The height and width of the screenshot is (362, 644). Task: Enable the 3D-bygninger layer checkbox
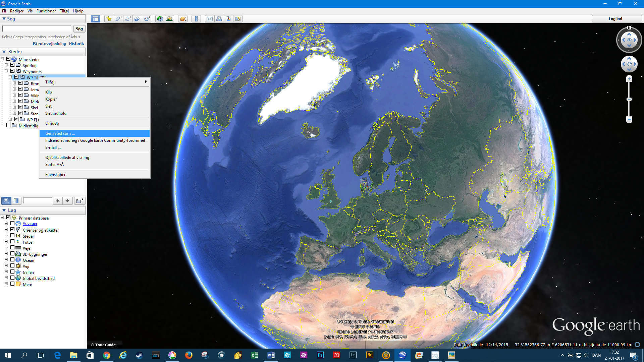click(x=12, y=254)
